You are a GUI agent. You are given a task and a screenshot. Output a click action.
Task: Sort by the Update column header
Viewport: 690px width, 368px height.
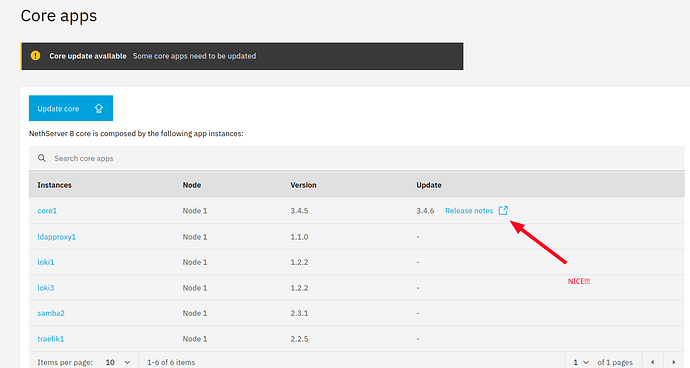pos(429,185)
